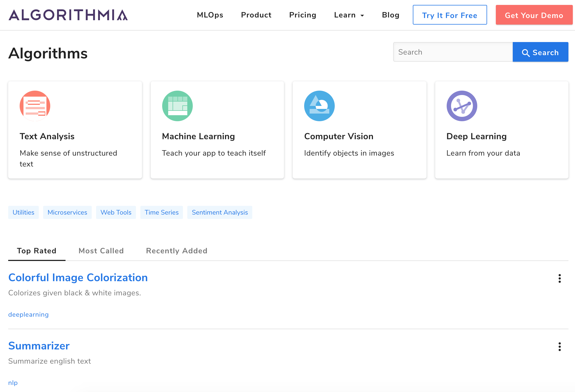Screen dimensions: 575x392
Task: Click the Get Your Demo button
Action: [534, 15]
